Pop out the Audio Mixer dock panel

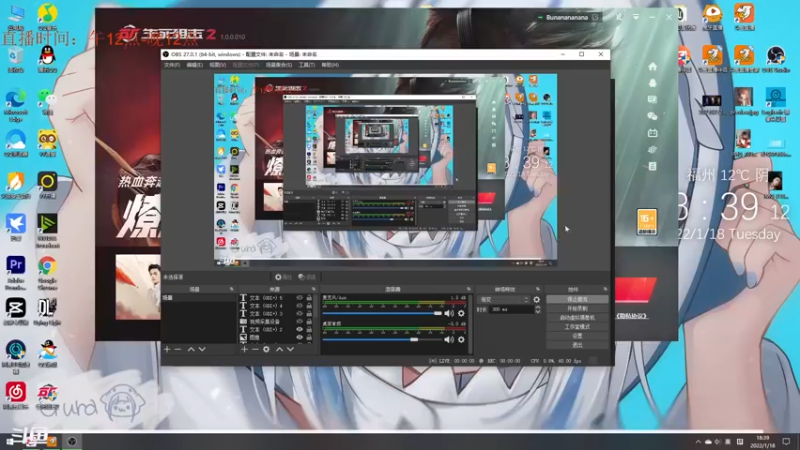point(468,289)
